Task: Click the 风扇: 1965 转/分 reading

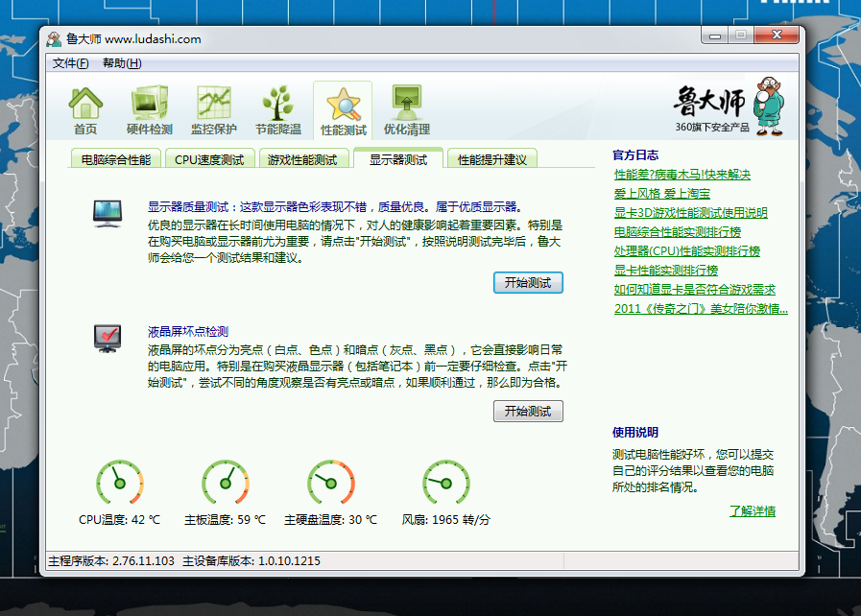Action: click(x=446, y=519)
